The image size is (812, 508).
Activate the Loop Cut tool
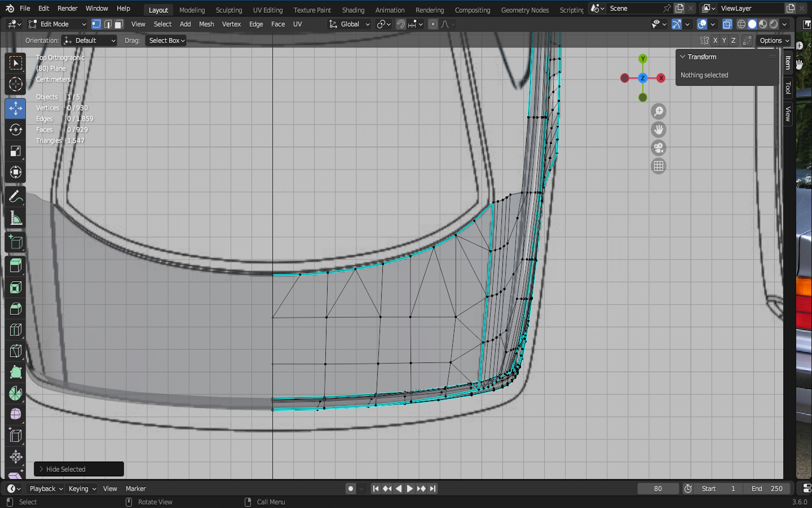coord(16,330)
